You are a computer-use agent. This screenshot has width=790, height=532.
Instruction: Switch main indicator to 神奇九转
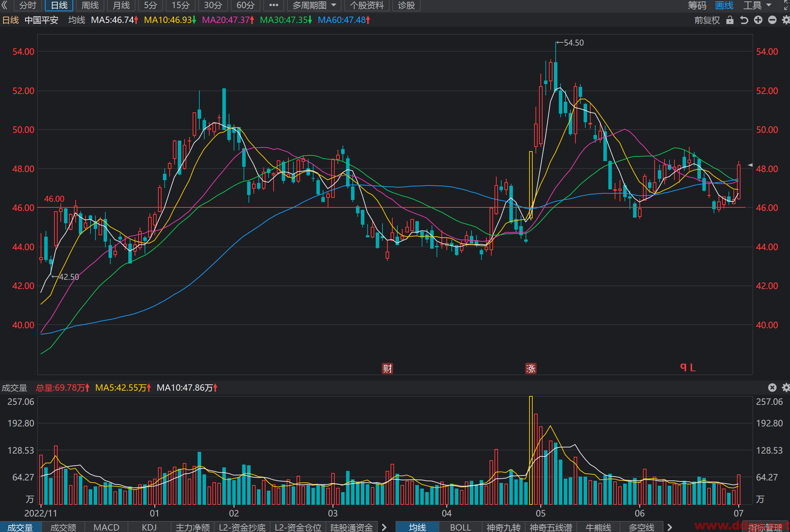pyautogui.click(x=504, y=527)
